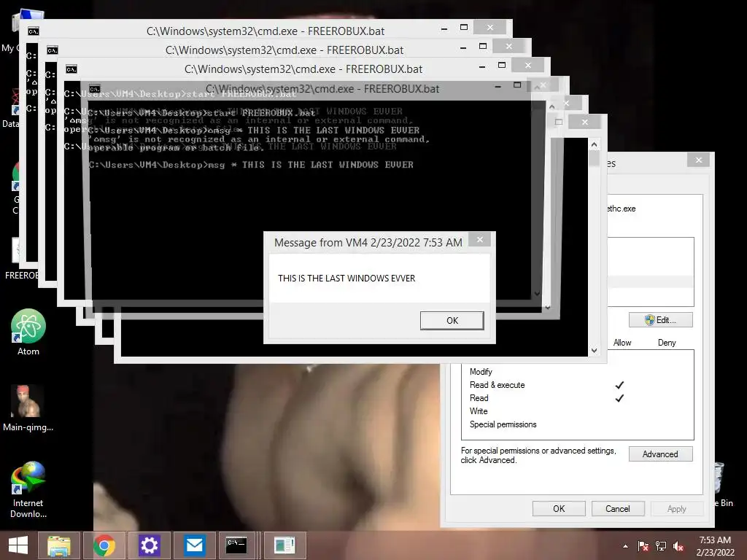This screenshot has height=560, width=747.
Task: Close the properties dialog window
Action: click(x=698, y=160)
